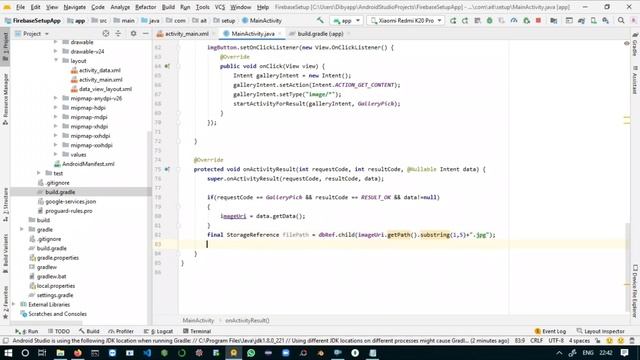Expand the mipmap-hdpi folder
The width and height of the screenshot is (640, 360).
tap(56, 108)
